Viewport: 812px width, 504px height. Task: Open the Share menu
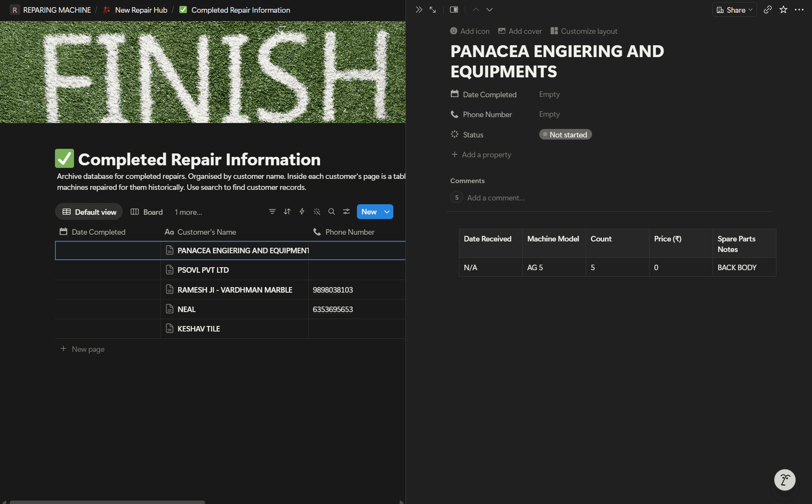pyautogui.click(x=735, y=10)
